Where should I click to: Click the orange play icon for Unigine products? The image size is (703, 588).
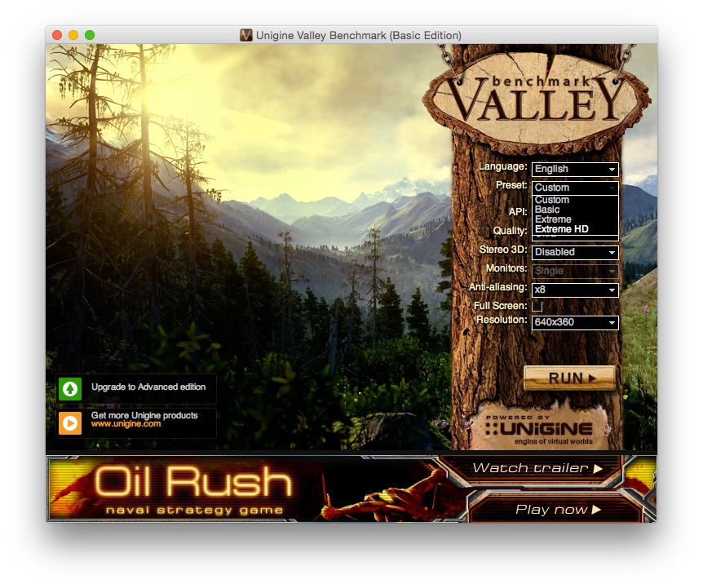click(x=70, y=423)
